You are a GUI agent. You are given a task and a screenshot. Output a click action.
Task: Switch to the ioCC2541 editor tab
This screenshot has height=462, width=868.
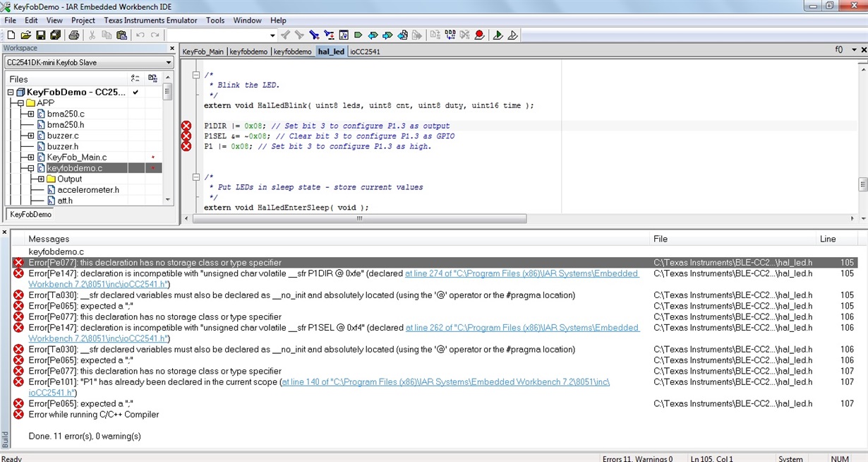[x=365, y=52]
